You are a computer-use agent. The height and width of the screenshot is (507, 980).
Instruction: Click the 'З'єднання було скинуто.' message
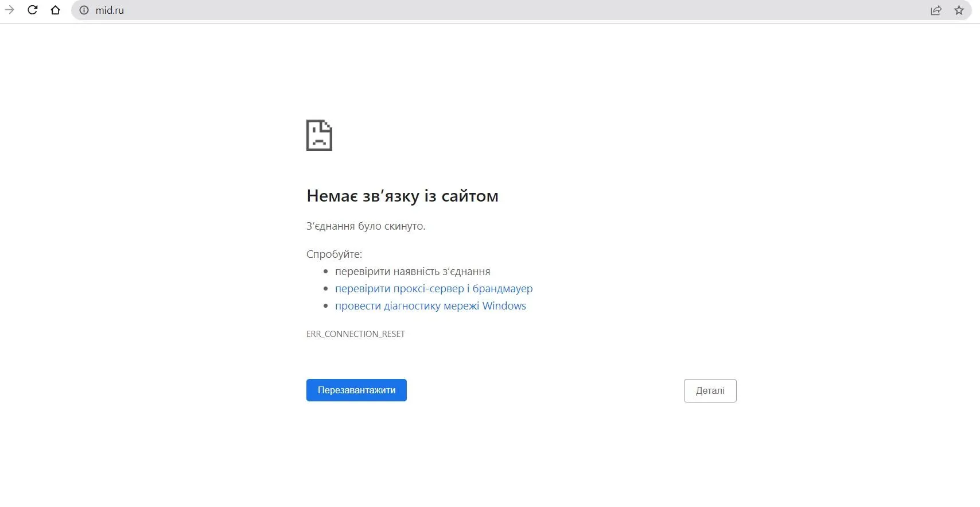(x=365, y=226)
